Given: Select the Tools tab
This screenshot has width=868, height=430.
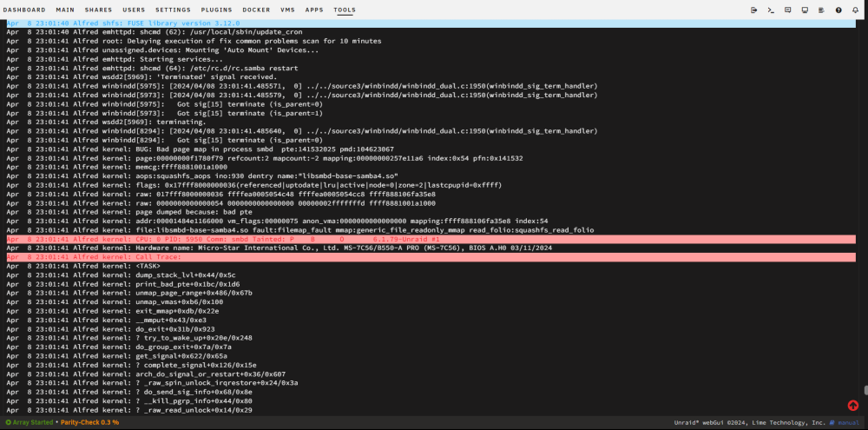Looking at the screenshot, I should [x=345, y=10].
